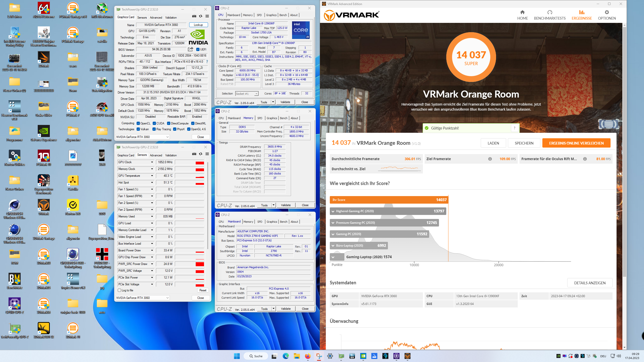644x362 pixels.
Task: Open Tools dropdown arrow in CPU-Z CPU window
Action: click(x=273, y=102)
